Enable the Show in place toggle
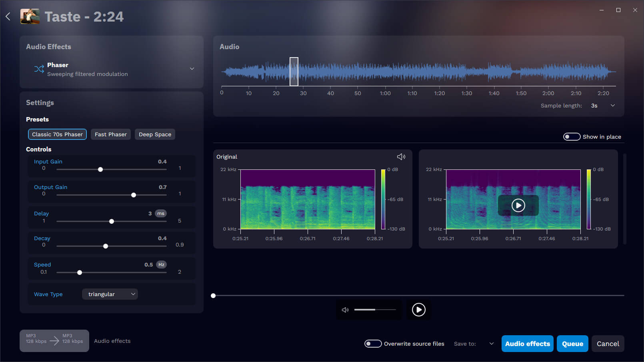644x362 pixels. [572, 137]
